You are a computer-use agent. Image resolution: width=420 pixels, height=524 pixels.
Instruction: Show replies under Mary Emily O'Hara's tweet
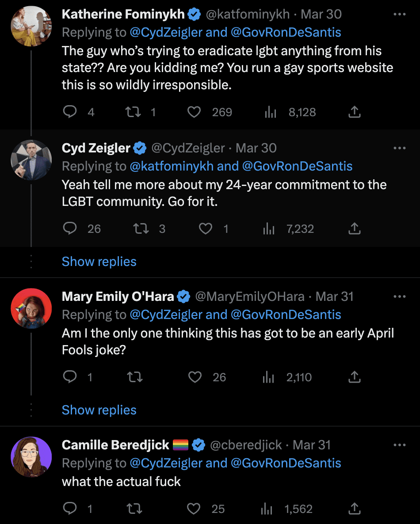coord(99,410)
